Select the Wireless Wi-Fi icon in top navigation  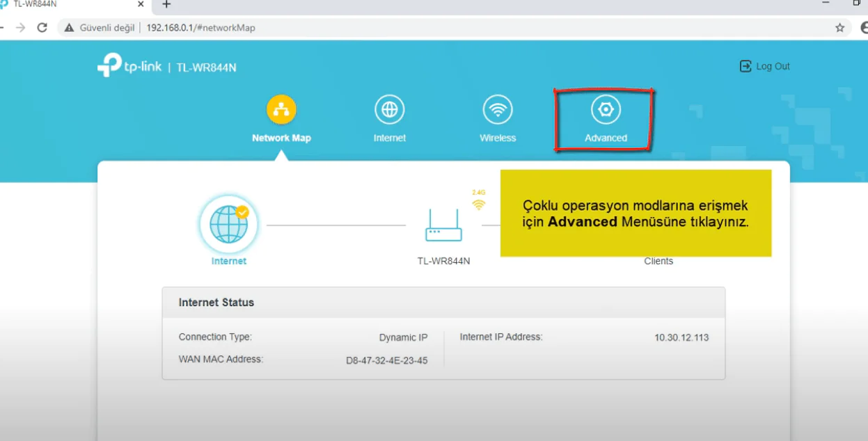click(497, 110)
